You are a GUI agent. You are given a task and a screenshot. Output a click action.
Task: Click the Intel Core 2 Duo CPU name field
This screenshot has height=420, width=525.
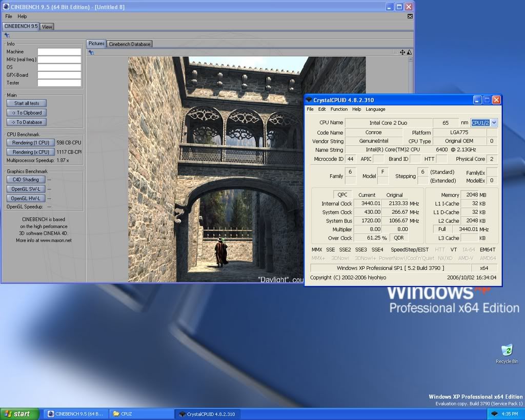(389, 123)
